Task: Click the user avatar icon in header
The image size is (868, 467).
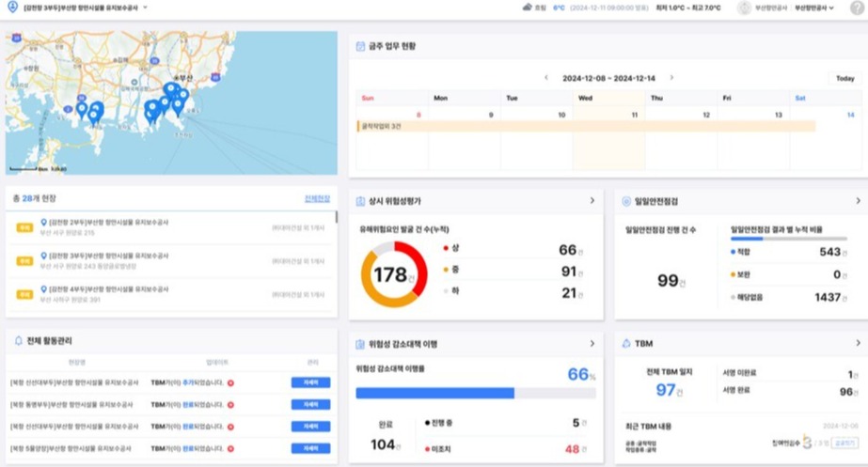Action: pyautogui.click(x=745, y=8)
